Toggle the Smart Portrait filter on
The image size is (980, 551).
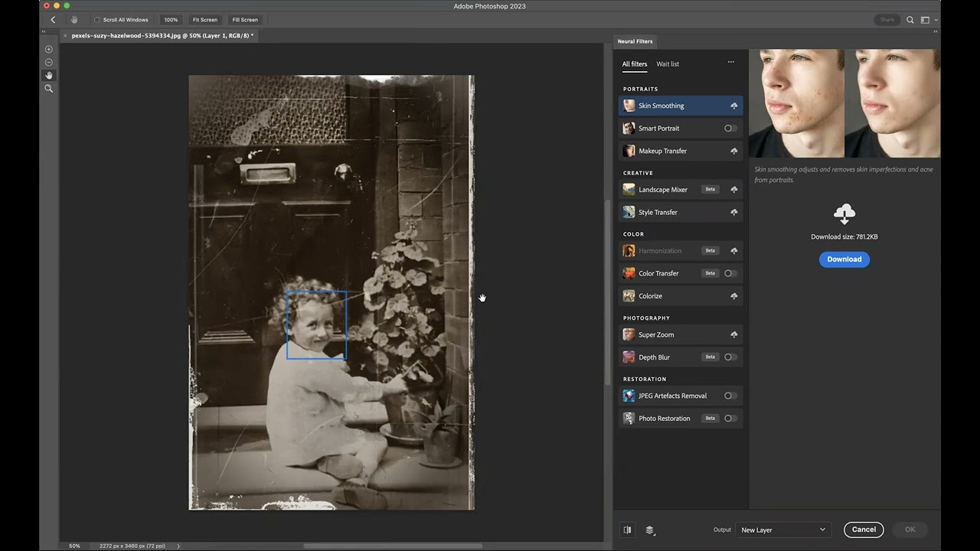(730, 128)
